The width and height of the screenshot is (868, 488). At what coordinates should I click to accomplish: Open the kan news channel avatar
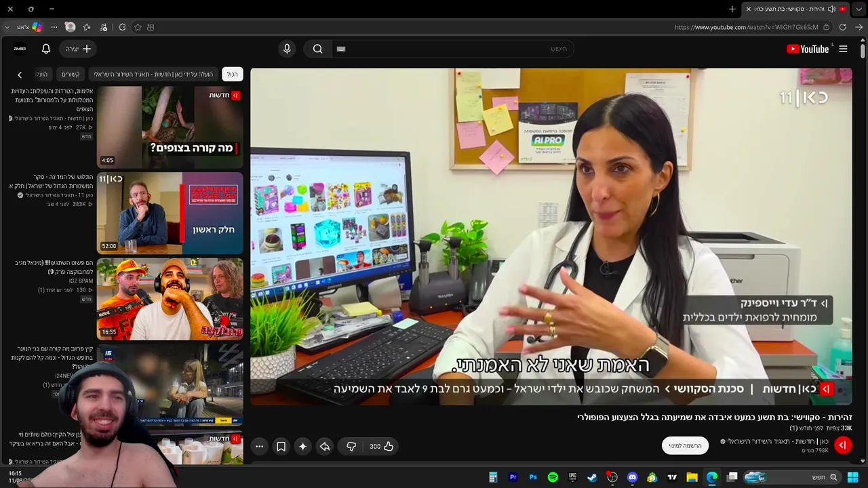tap(843, 445)
